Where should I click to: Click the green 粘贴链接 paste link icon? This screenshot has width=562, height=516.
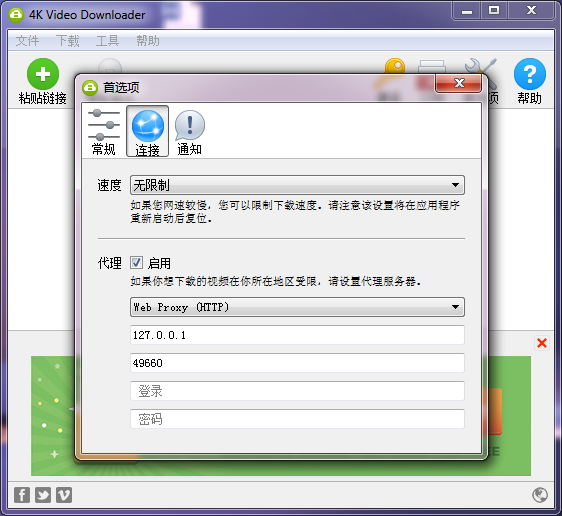pyautogui.click(x=43, y=74)
